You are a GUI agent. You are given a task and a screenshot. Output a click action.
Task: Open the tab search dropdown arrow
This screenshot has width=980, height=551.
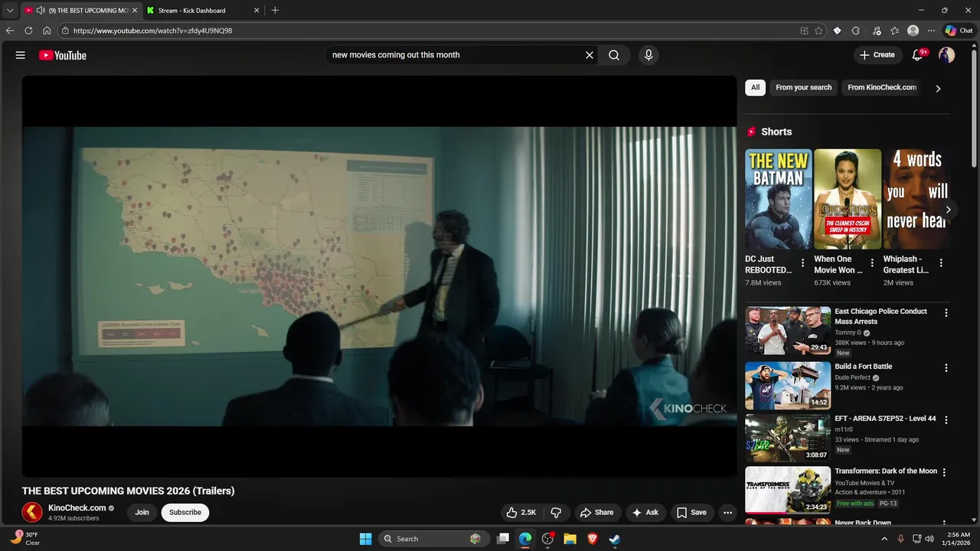tap(10, 11)
